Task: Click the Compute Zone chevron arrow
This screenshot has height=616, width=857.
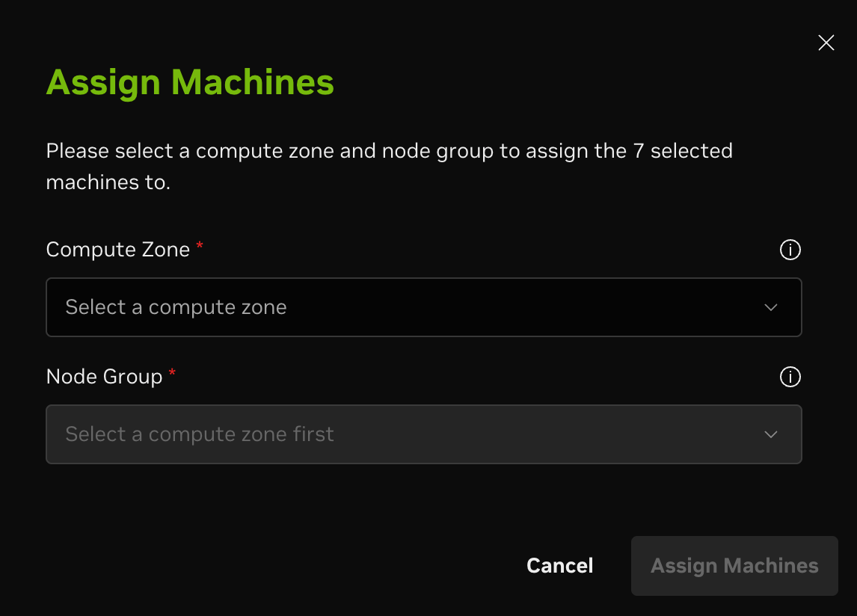Action: pyautogui.click(x=771, y=307)
